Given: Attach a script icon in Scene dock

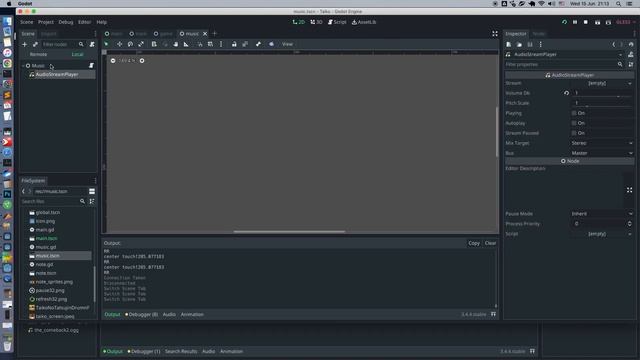Looking at the screenshot, I should 92,44.
